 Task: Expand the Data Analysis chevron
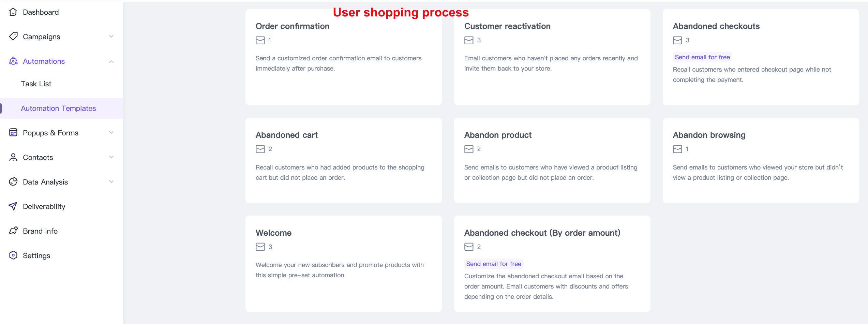111,182
